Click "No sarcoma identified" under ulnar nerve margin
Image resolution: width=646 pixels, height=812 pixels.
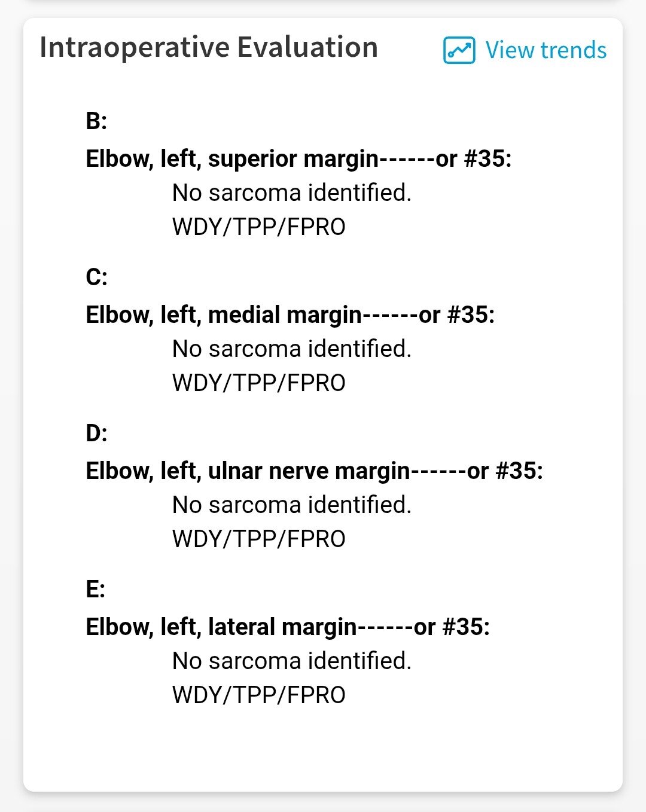click(291, 505)
